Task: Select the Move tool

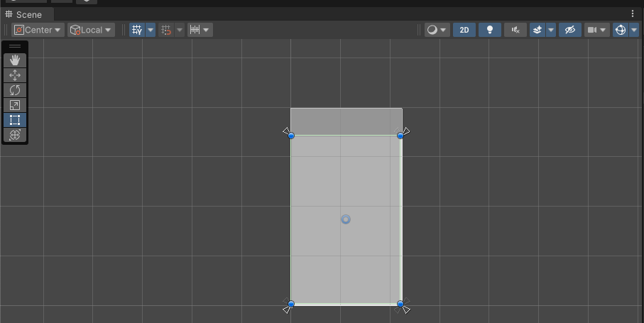Action: click(15, 75)
